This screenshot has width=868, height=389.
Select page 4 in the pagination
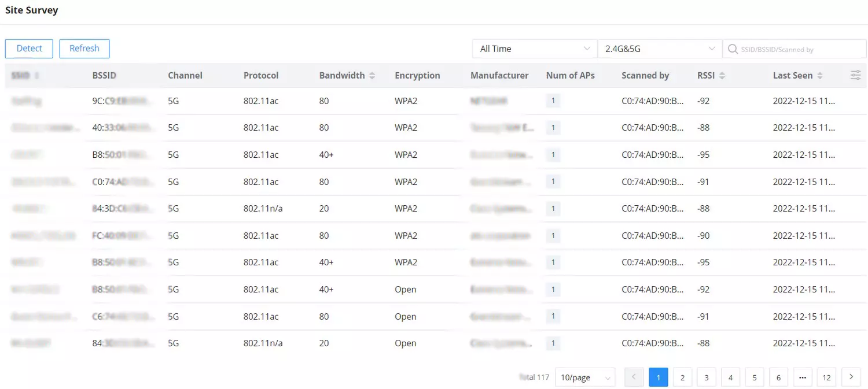click(x=730, y=377)
